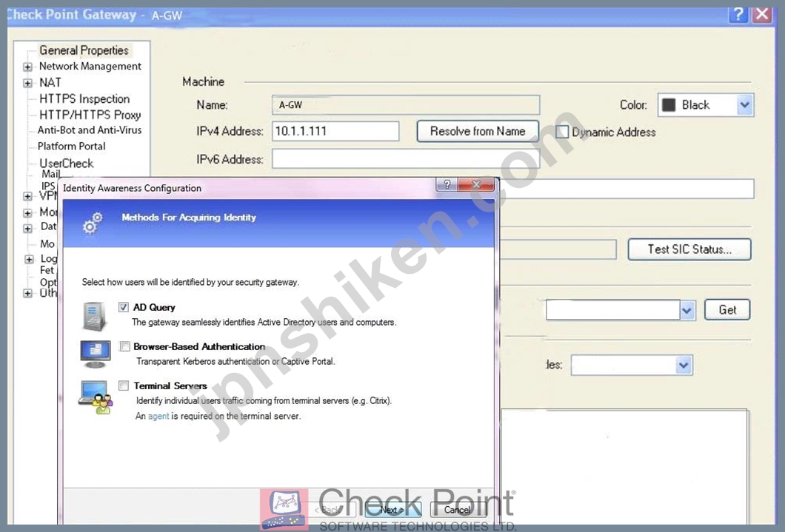Select NAT in the tree
The height and width of the screenshot is (532, 785).
point(50,82)
